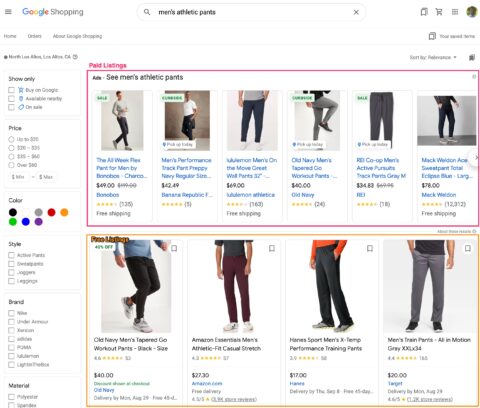Open the shopping cart icon
Viewport: 480px width, 408px height.
coord(439,12)
